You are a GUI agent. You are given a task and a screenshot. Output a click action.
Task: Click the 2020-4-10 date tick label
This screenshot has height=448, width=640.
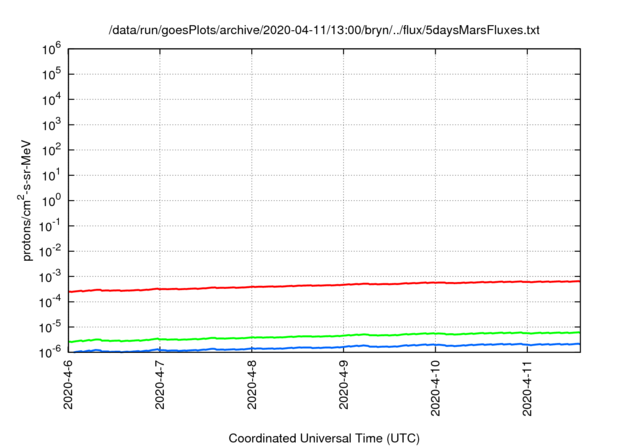coord(436,388)
